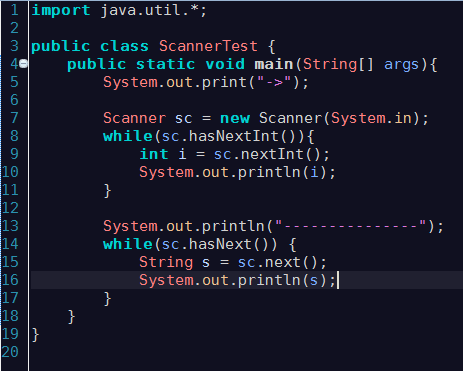Click line number 13 in the gutter
Viewport: 463px width, 371px height.
click(10, 226)
